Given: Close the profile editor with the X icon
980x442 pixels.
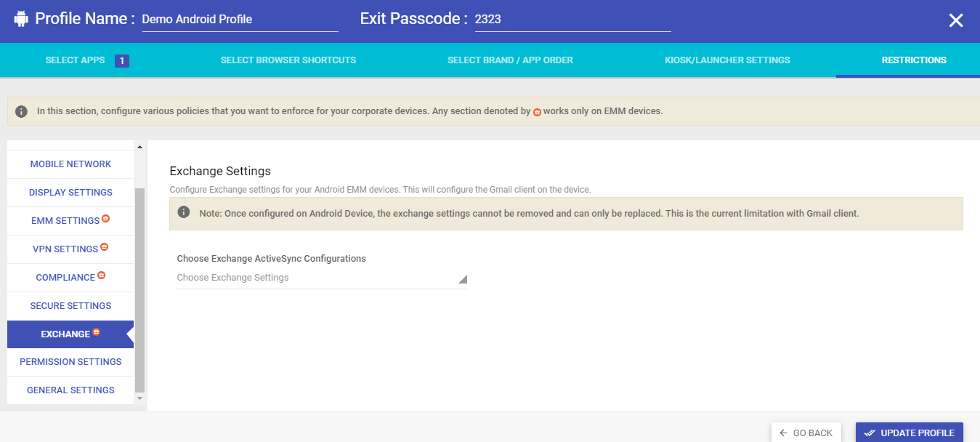Looking at the screenshot, I should coord(956,20).
